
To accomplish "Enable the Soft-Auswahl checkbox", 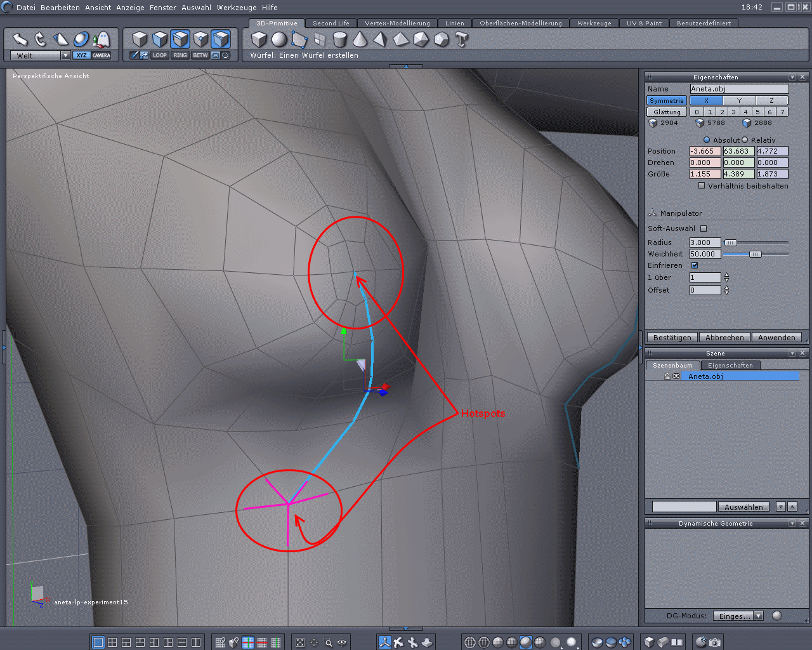I will 704,229.
